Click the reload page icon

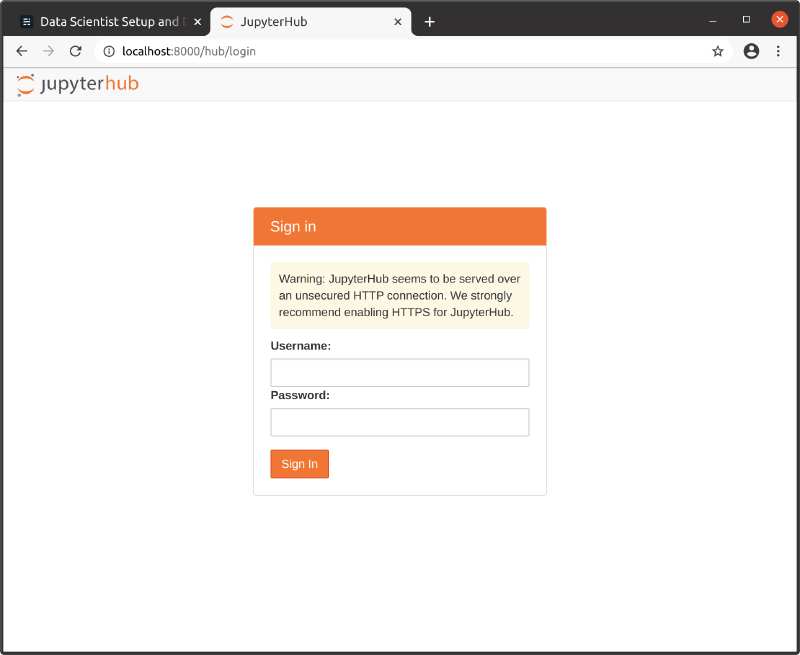[x=76, y=51]
